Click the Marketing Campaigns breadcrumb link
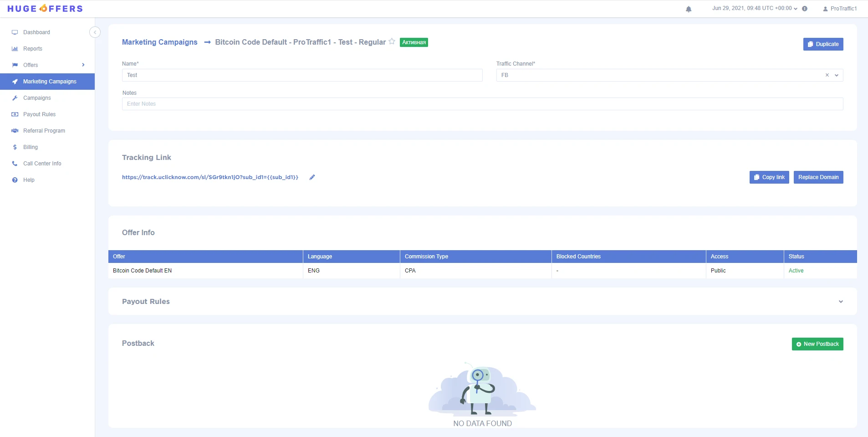This screenshot has width=868, height=437. coord(160,42)
